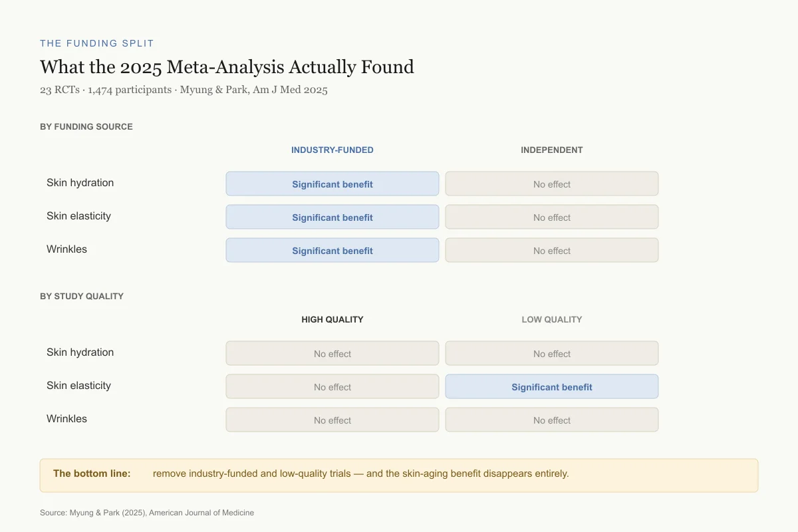Select Skin hydration industry-funded Significant benefit cell
Viewport: 798px width, 532px height.
click(332, 184)
